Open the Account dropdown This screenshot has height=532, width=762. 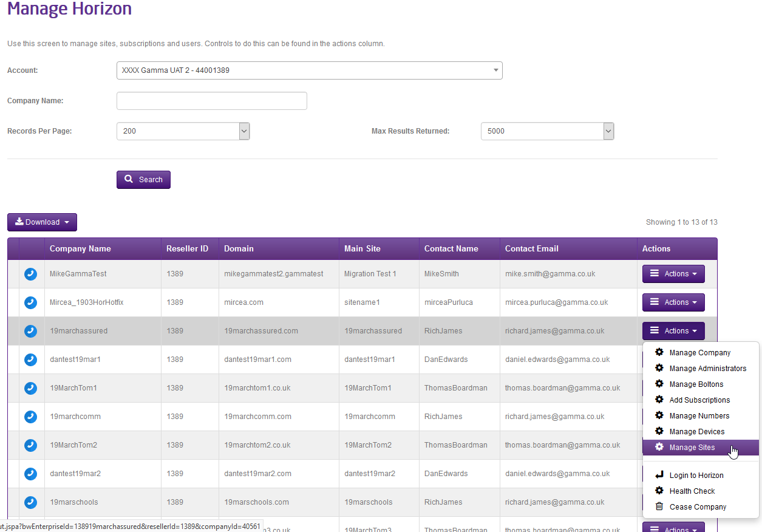coord(309,70)
